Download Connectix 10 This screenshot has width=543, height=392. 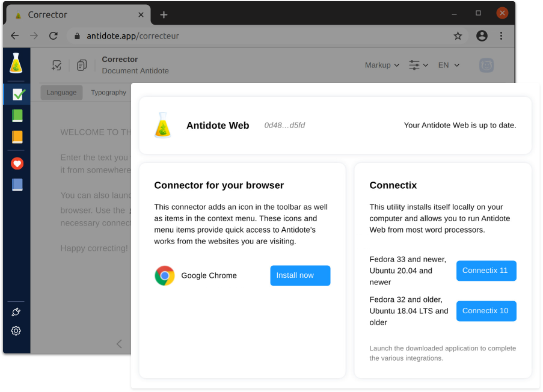click(486, 311)
